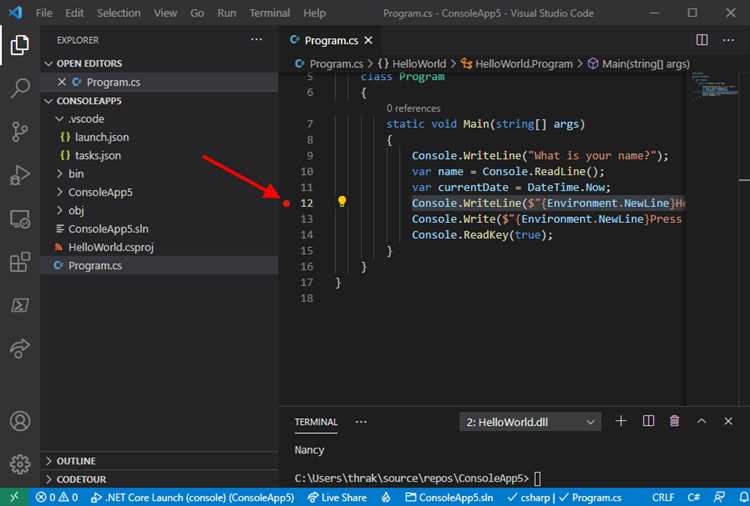Click .NET Core Launch (console) debug status
This screenshot has height=506, width=750.
coord(192,497)
